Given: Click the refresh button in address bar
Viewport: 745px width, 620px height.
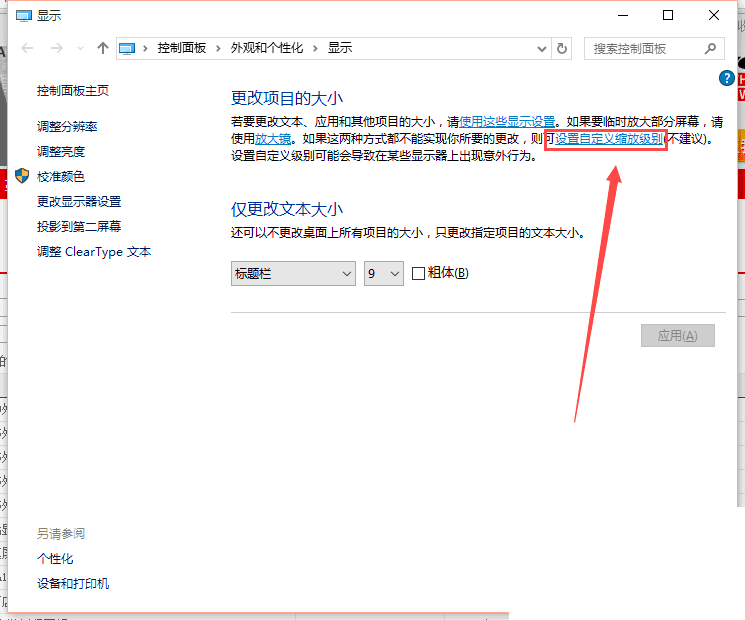Looking at the screenshot, I should point(562,48).
